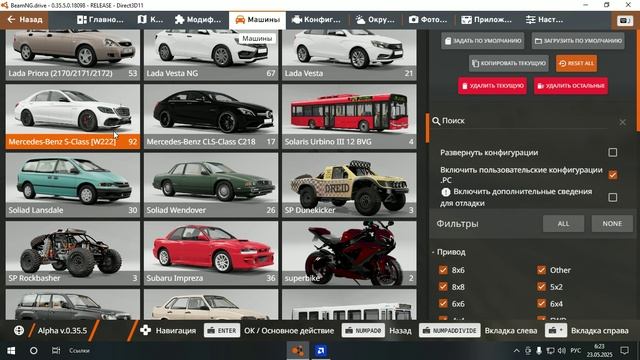Click the NUMPADDIVIDE key hint
Image resolution: width=640 pixels, height=360 pixels.
tap(449, 331)
